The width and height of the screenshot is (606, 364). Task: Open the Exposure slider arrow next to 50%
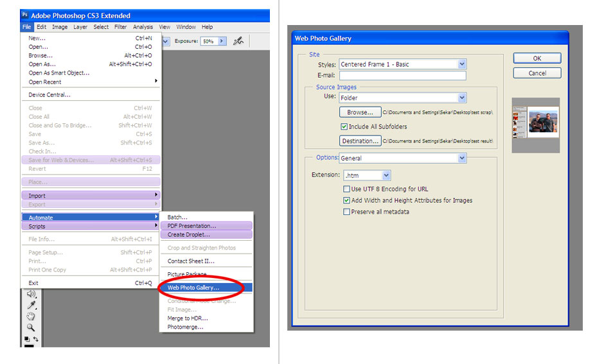click(222, 41)
